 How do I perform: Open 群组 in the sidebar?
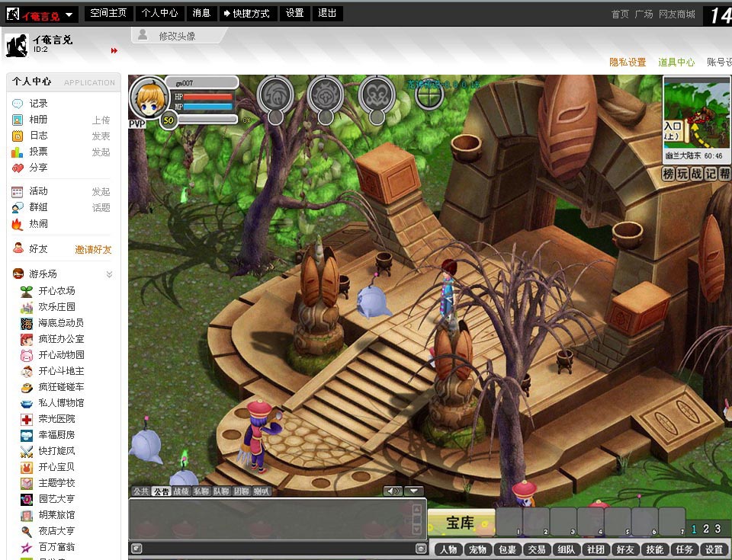point(38,207)
